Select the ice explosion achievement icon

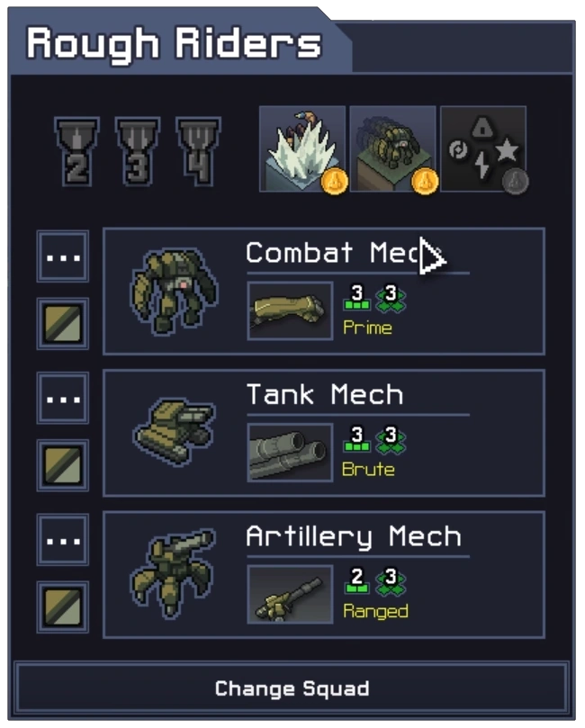click(x=302, y=148)
